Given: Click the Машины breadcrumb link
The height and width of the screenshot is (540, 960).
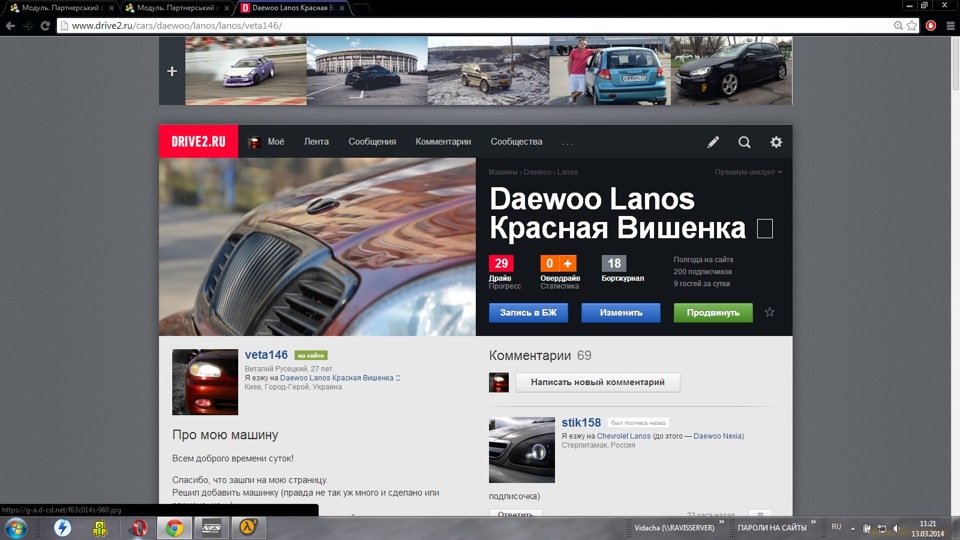Looking at the screenshot, I should click(x=503, y=172).
